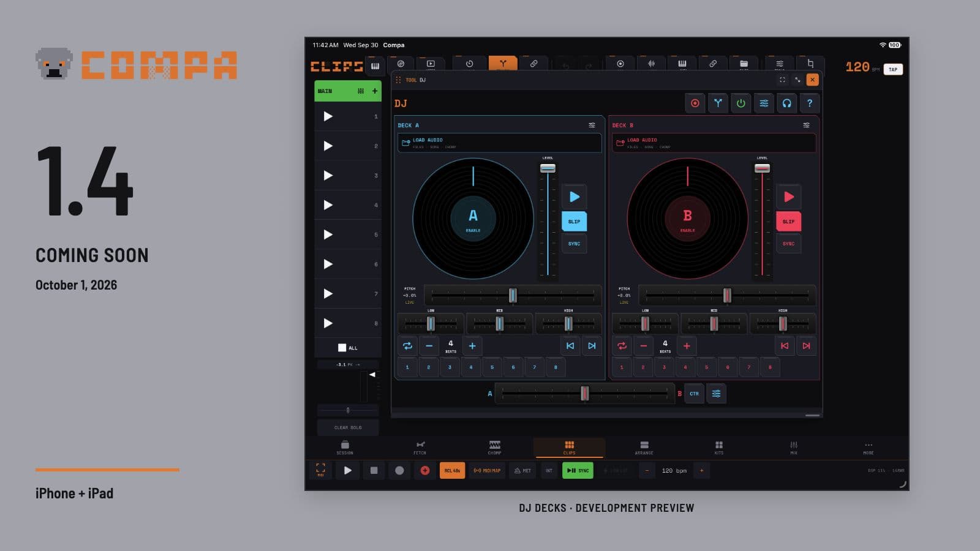Open DJ help question mark
Image resolution: width=980 pixels, height=551 pixels.
click(x=810, y=103)
